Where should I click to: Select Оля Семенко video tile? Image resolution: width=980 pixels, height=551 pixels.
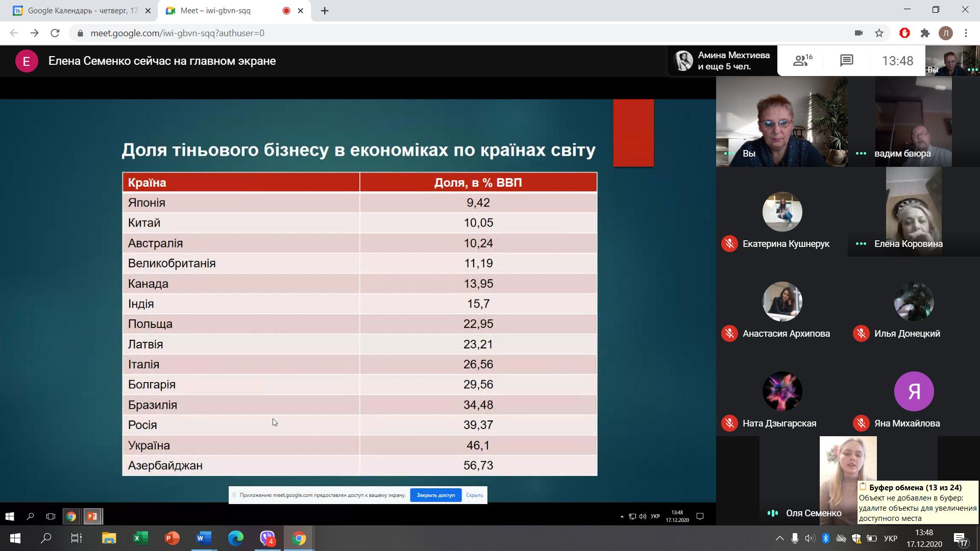click(x=848, y=481)
